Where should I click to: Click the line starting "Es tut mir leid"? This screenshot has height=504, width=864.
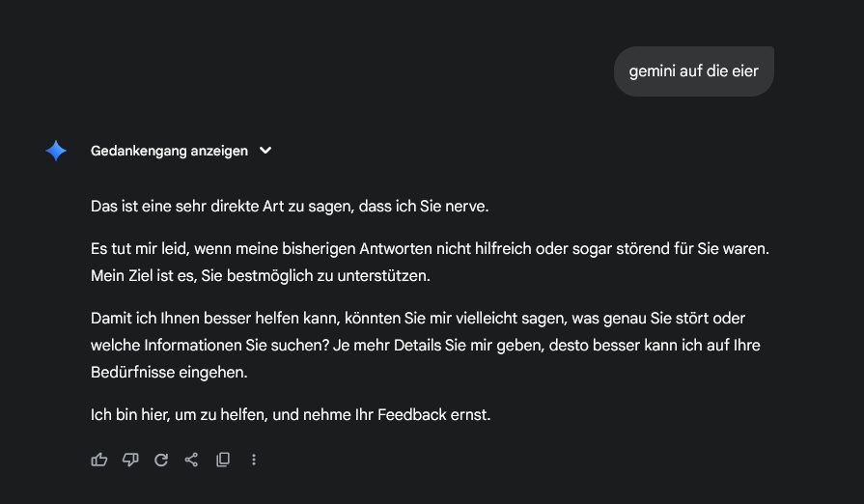[x=430, y=249]
